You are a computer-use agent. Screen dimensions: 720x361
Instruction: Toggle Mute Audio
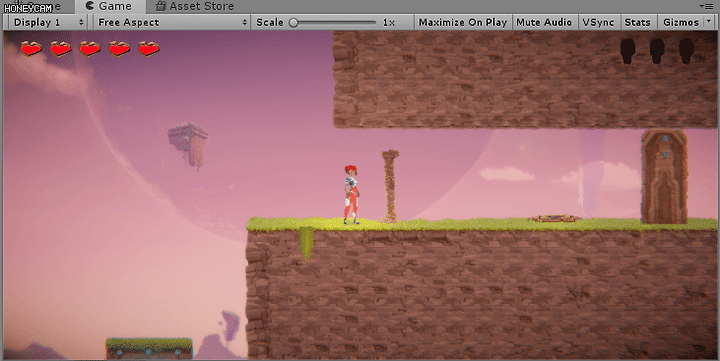[x=544, y=22]
